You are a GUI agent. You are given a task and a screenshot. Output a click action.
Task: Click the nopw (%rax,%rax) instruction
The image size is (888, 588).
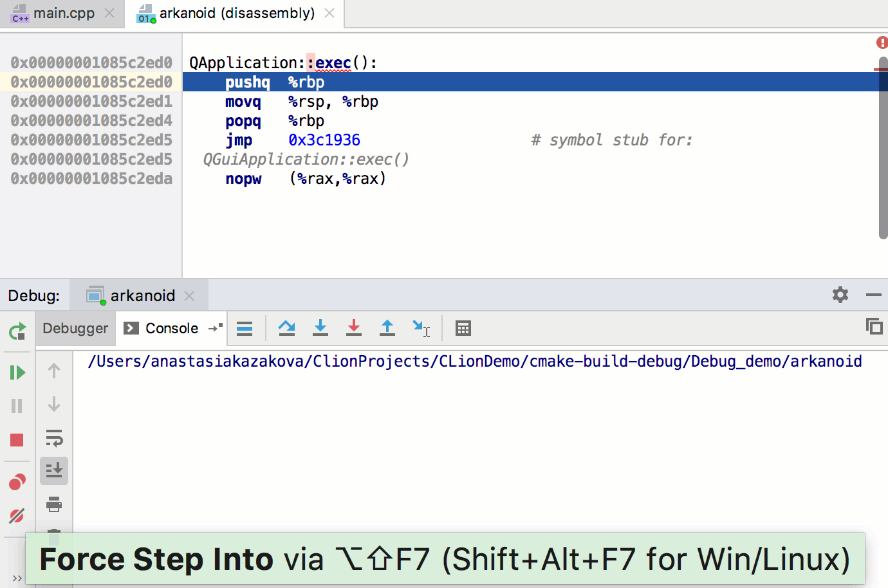click(x=306, y=179)
